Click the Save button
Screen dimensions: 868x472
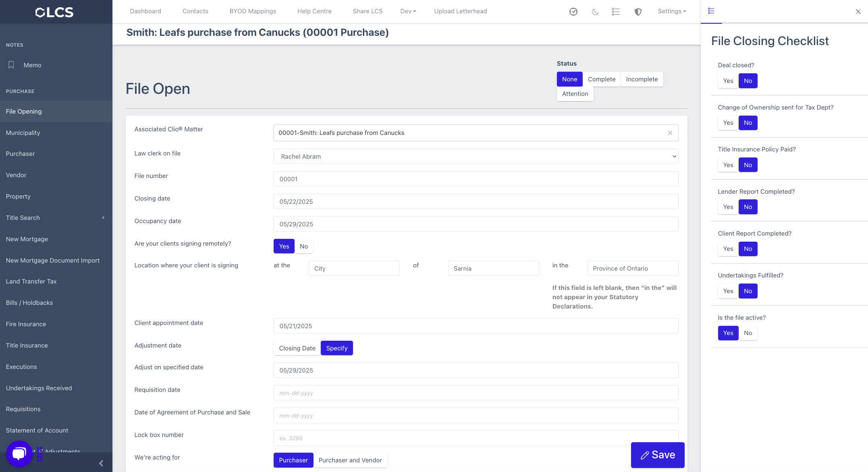[x=658, y=455]
